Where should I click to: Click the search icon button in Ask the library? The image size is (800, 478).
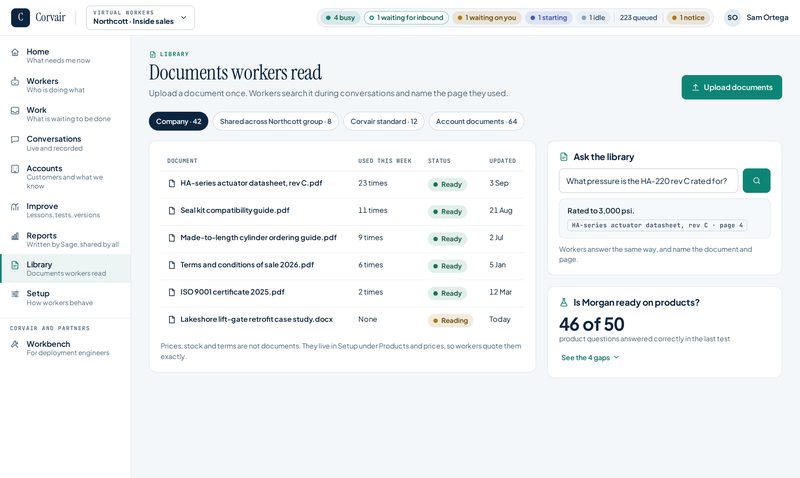[757, 181]
